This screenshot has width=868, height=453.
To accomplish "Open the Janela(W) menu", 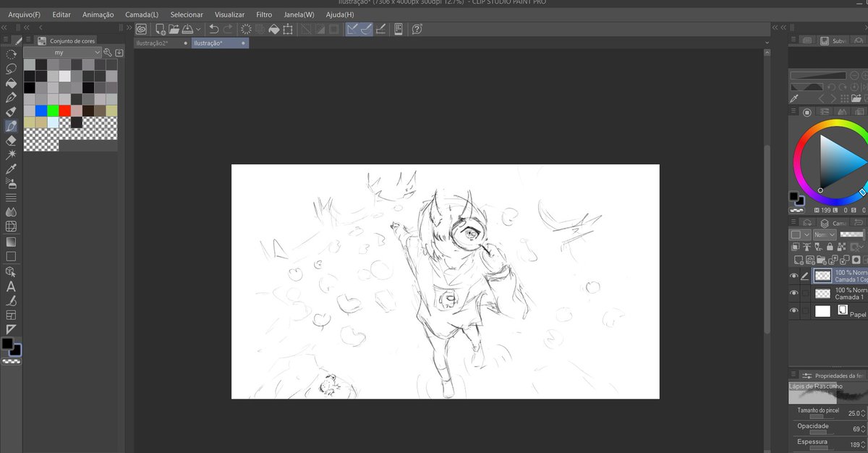I will tap(299, 14).
